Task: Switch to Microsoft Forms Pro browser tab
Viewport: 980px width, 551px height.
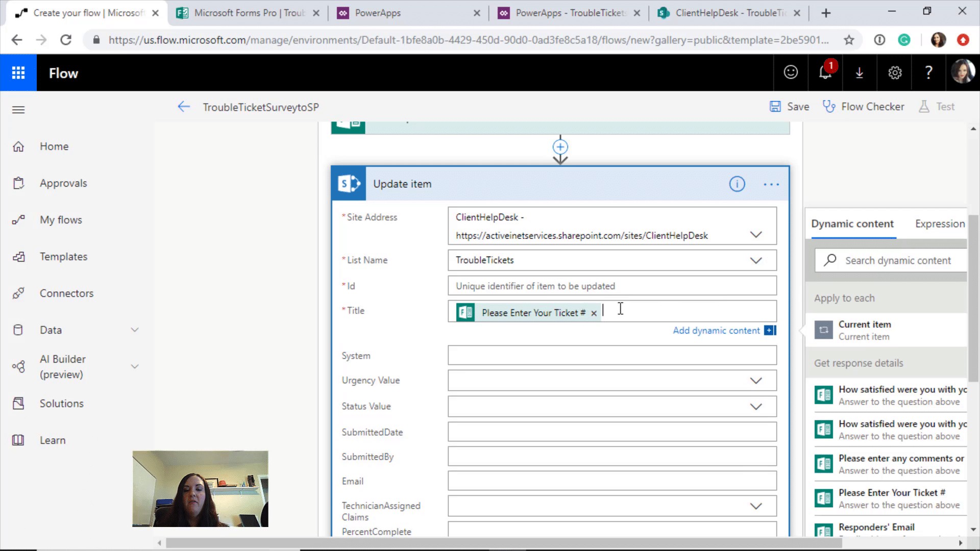Action: (x=248, y=13)
